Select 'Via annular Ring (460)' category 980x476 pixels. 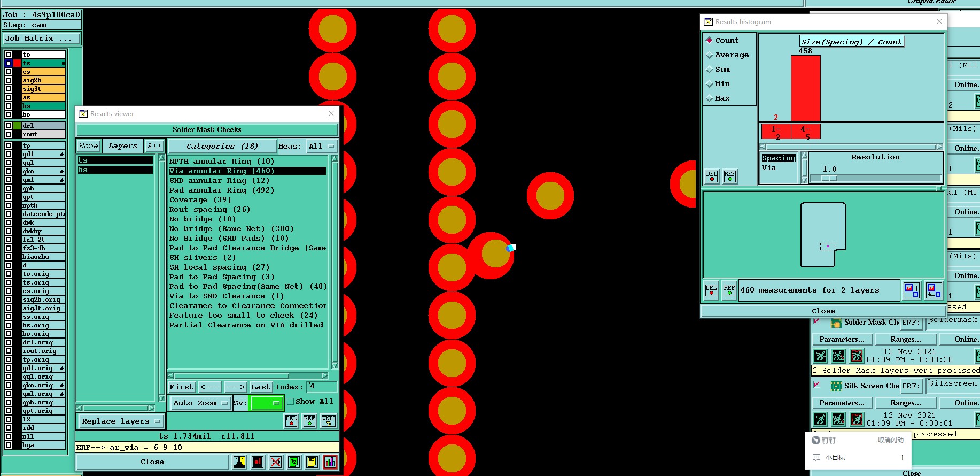[247, 171]
